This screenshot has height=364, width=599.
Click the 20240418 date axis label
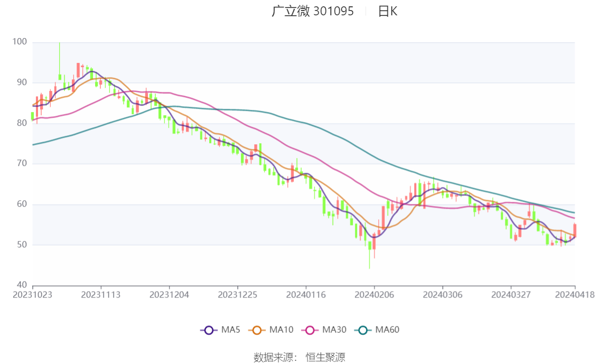[575, 295]
